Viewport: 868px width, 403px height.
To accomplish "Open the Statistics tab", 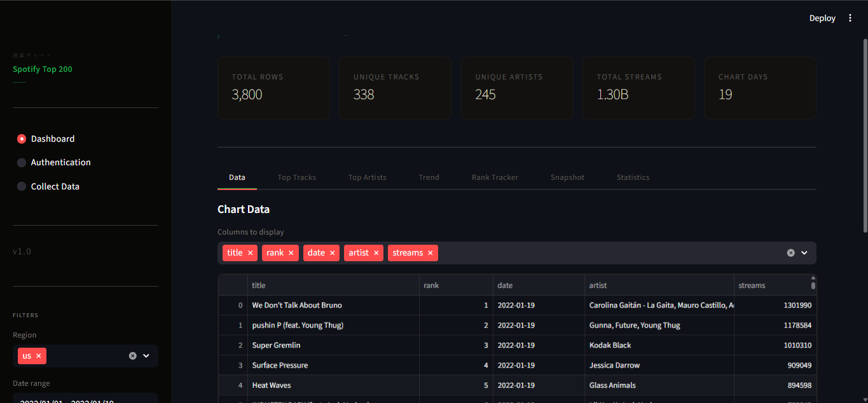I will (633, 177).
